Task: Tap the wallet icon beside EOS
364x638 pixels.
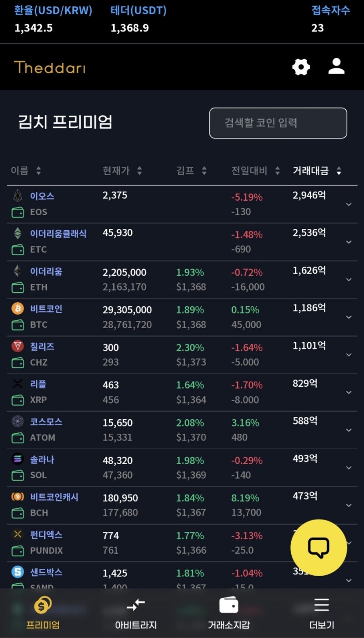Action: tap(17, 212)
